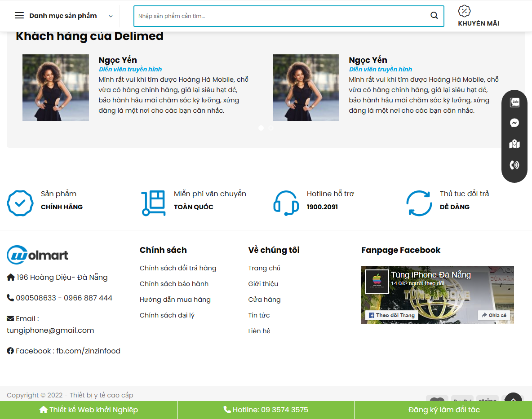Click the blue headset Hotline hỗ trợ icon
Viewport: 532px width, 419px height.
pyautogui.click(x=286, y=203)
